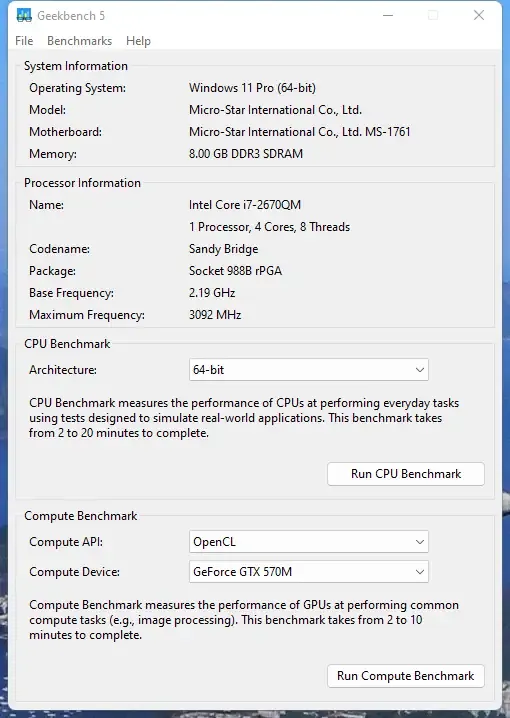Click the 'Compute Device:' label

pos(74,571)
